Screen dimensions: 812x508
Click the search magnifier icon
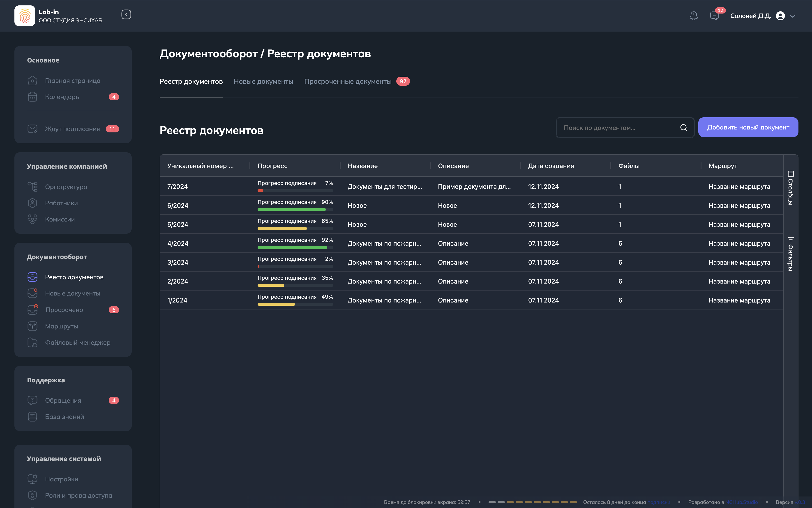[683, 128]
